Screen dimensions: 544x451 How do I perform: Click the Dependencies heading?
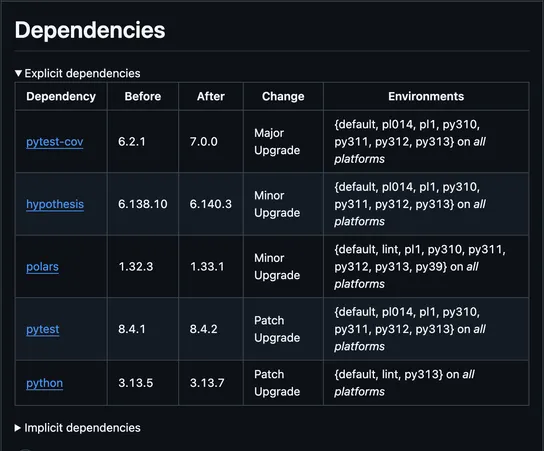90,30
